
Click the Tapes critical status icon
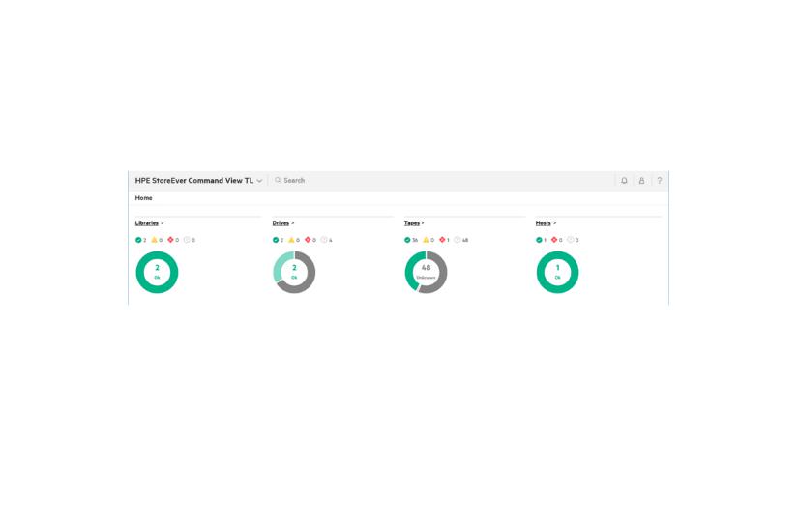(x=442, y=240)
